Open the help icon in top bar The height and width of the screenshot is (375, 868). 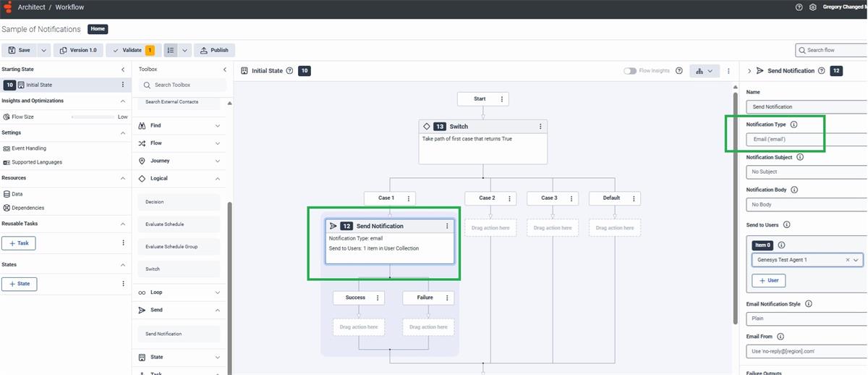point(799,7)
